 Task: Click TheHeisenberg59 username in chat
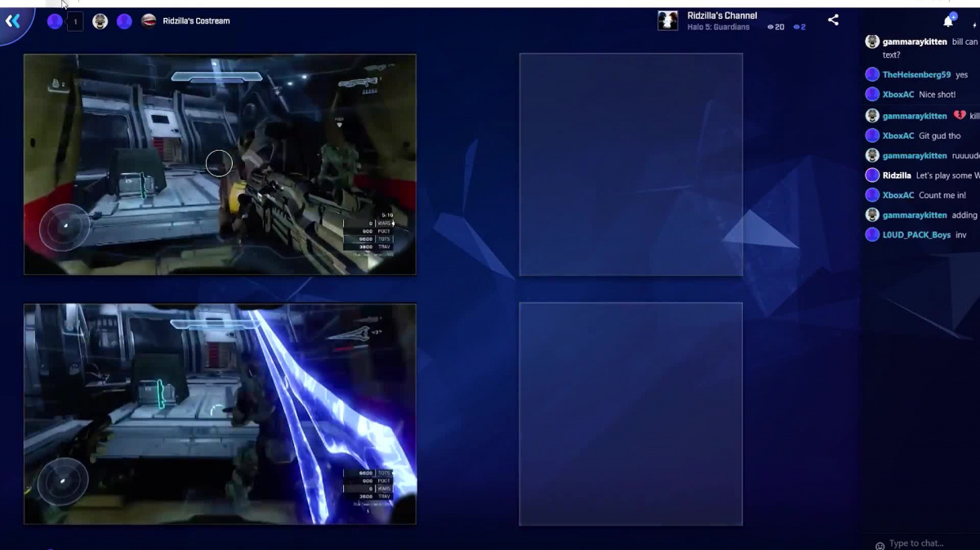pyautogui.click(x=916, y=75)
